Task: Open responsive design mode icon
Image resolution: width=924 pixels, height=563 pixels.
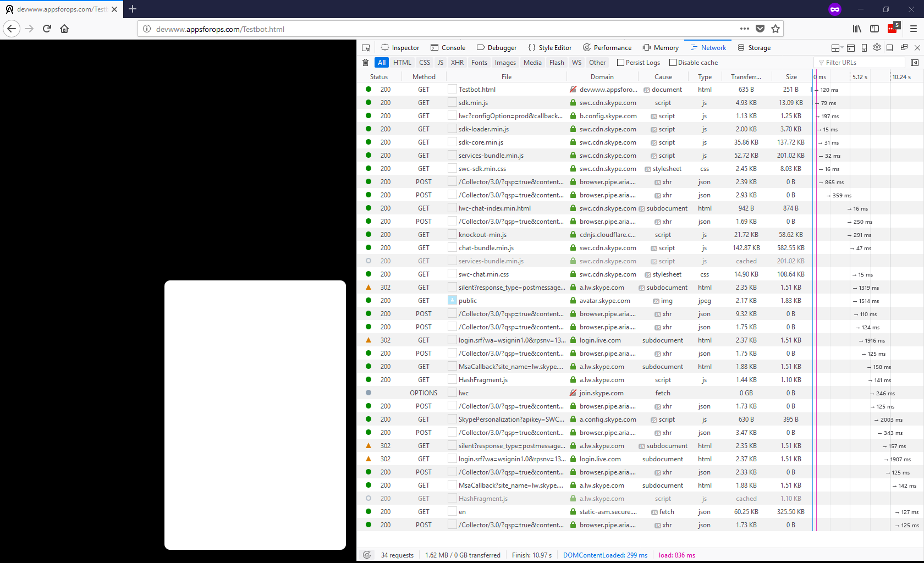Action: pos(864,47)
